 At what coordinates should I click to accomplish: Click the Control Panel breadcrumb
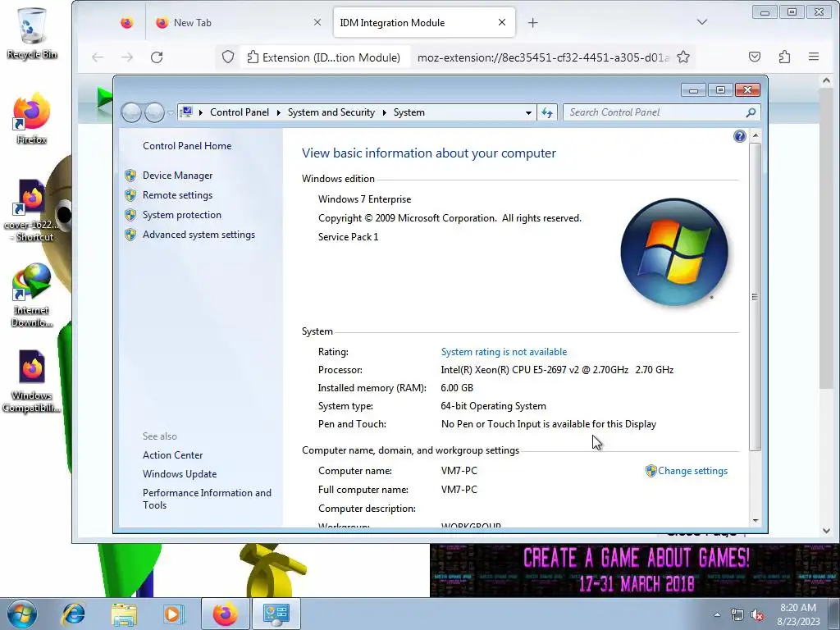click(239, 112)
